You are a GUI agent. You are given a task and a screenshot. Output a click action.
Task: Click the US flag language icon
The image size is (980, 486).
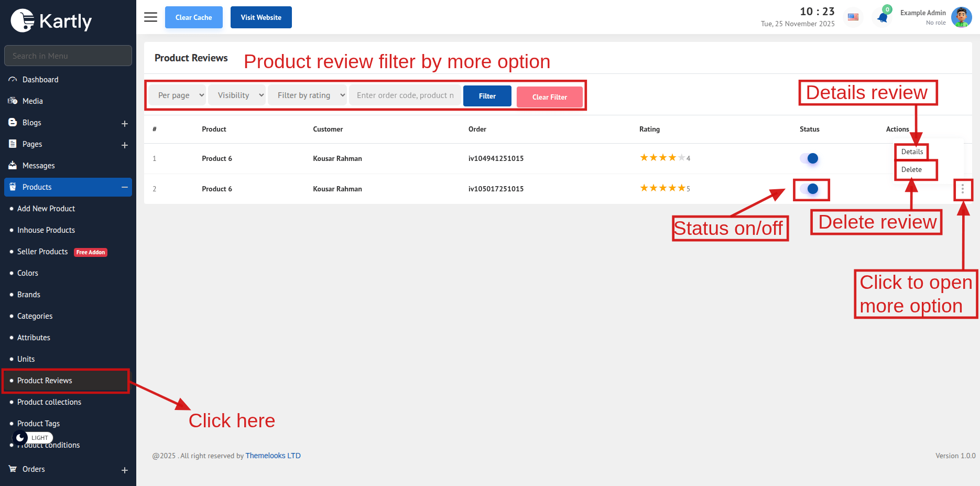853,17
